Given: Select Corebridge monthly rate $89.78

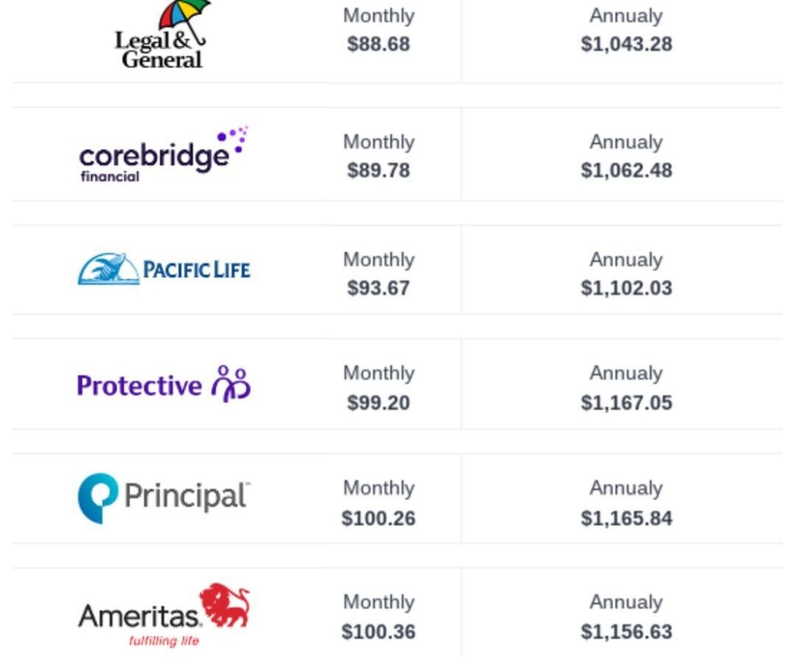Looking at the screenshot, I should [378, 170].
